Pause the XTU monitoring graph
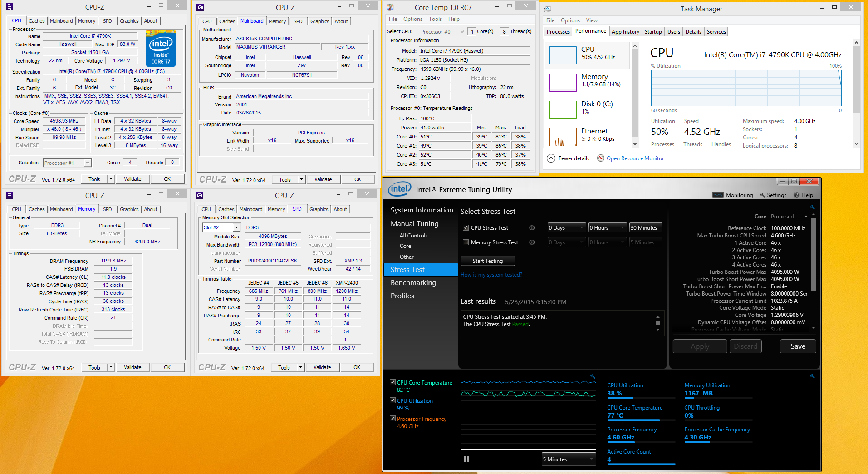 [x=466, y=459]
